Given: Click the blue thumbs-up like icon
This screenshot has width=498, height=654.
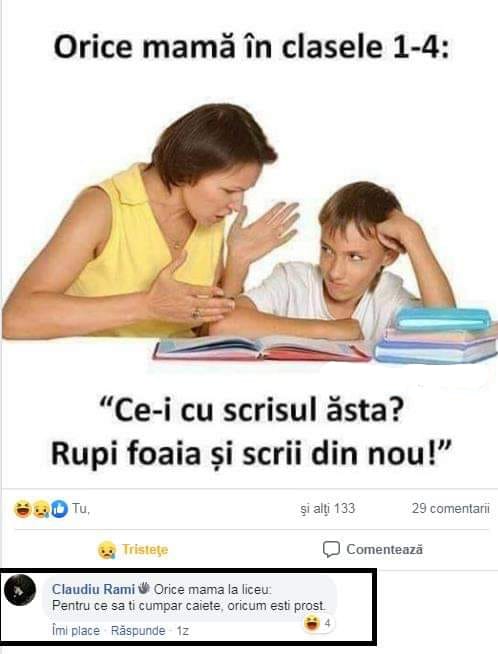Looking at the screenshot, I should coord(59,509).
